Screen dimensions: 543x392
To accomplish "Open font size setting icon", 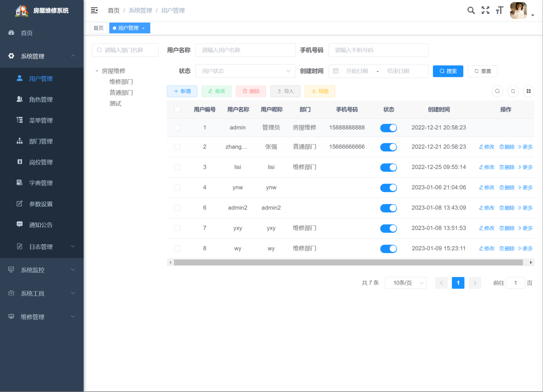I will pyautogui.click(x=499, y=11).
